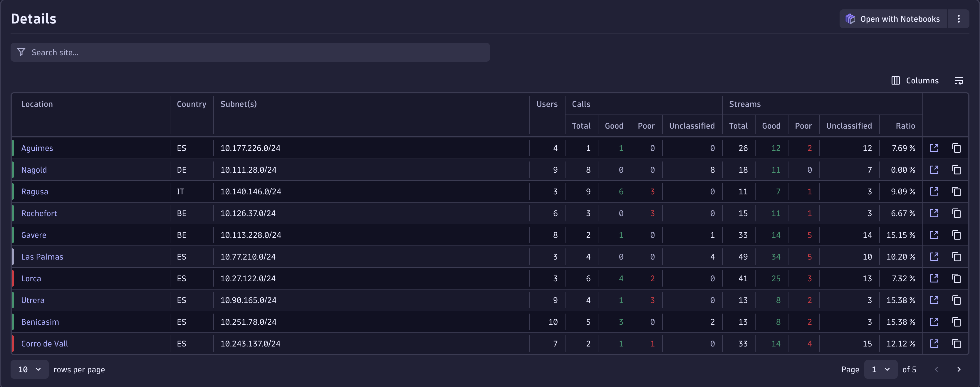980x387 pixels.
Task: Click the red status bar beside Lorca
Action: coord(13,278)
